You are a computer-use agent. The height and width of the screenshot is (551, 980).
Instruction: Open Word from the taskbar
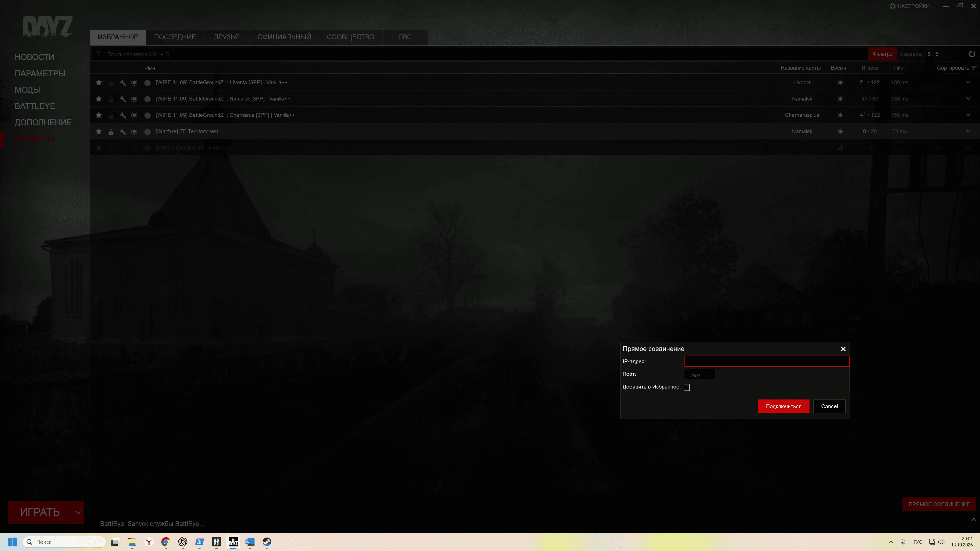click(x=250, y=542)
